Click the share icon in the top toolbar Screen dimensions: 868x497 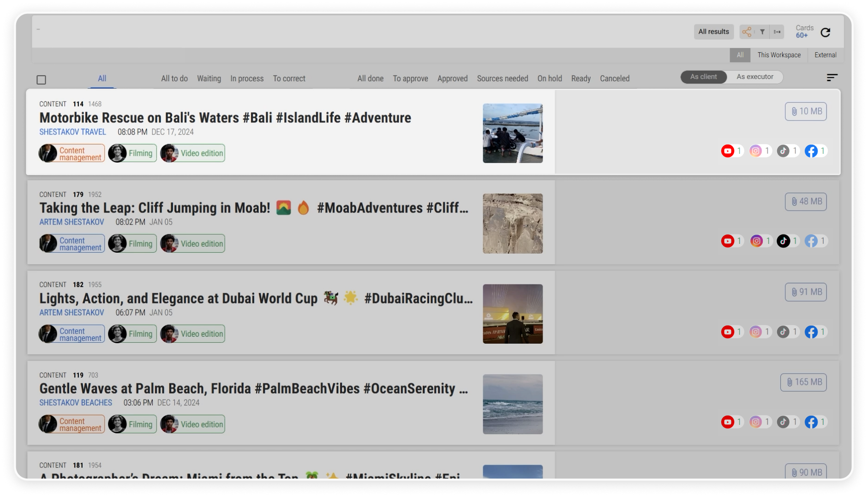[x=747, y=32]
